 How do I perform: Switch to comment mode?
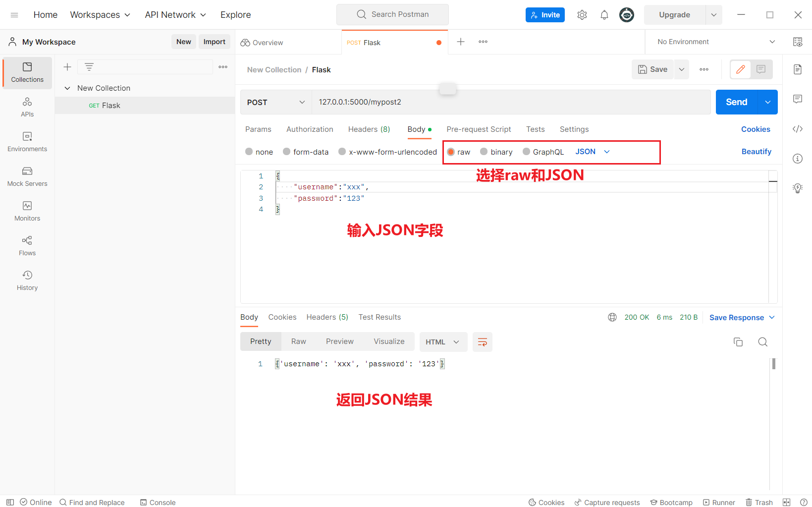(x=761, y=69)
